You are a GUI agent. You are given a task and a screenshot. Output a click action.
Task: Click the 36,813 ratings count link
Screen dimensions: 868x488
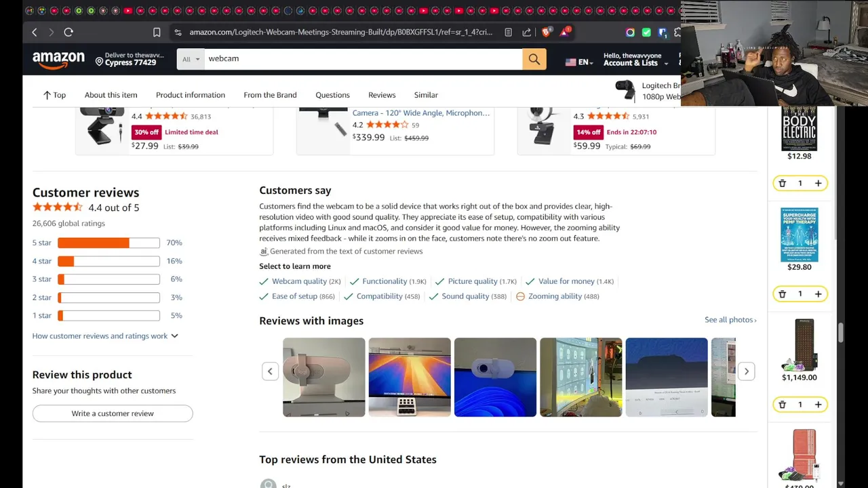tap(201, 117)
